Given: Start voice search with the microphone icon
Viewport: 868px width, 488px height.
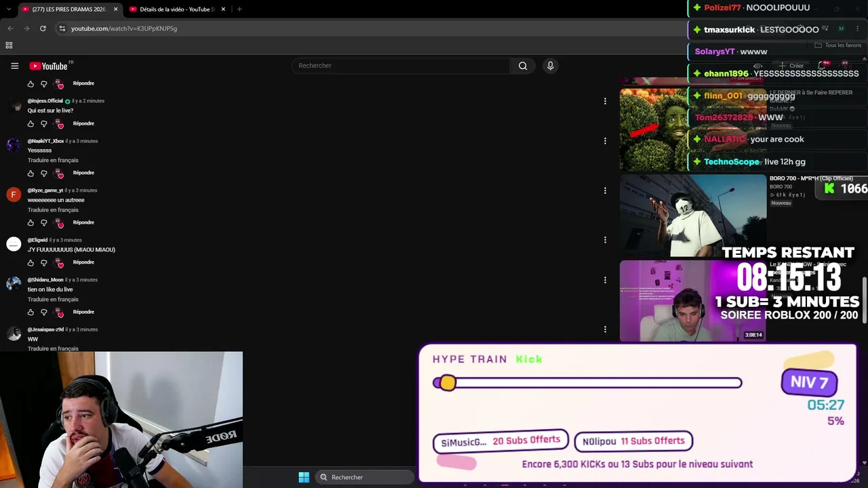Looking at the screenshot, I should [550, 66].
